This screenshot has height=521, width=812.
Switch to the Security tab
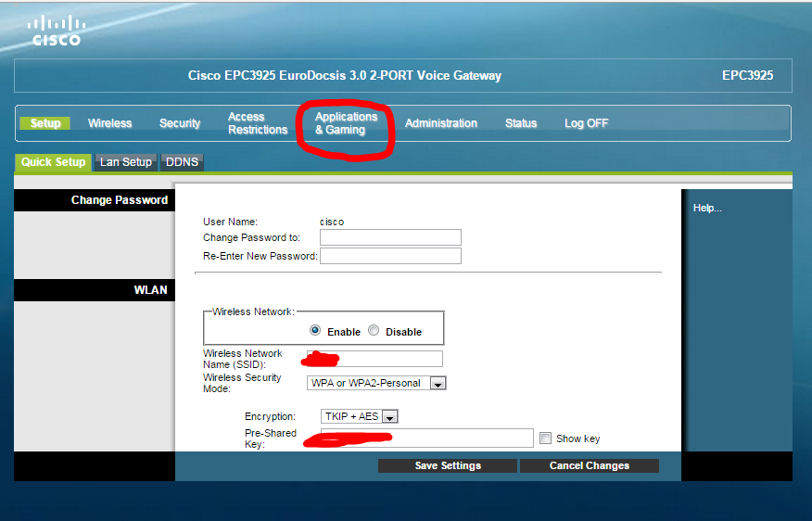(x=180, y=123)
